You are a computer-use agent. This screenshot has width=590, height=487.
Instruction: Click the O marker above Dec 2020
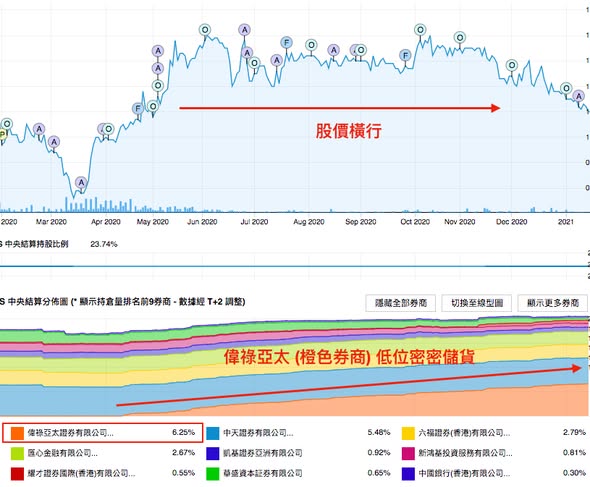(512, 65)
